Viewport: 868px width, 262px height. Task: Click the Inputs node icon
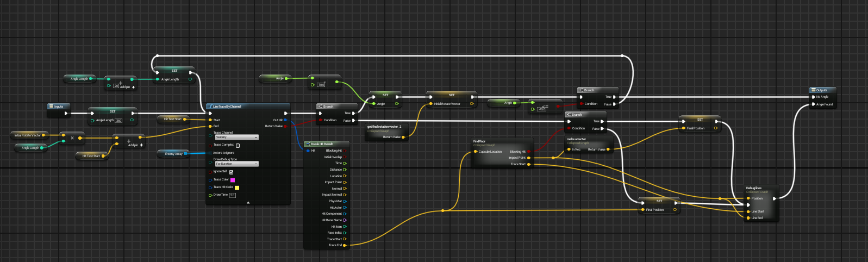tap(51, 107)
